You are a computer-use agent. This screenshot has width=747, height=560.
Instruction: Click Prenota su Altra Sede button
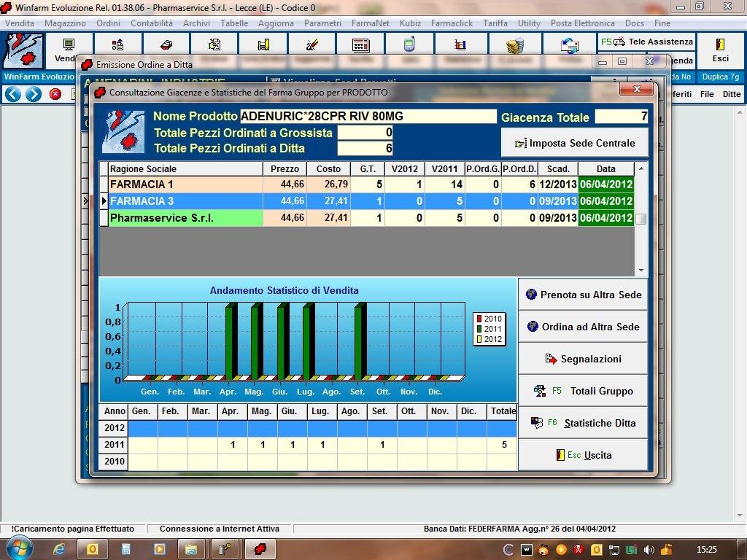pyautogui.click(x=583, y=295)
